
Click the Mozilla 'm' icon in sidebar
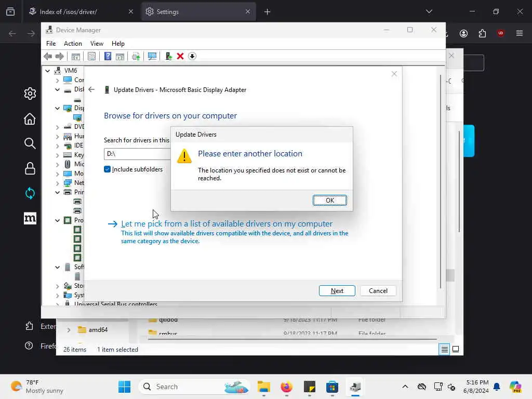30,218
